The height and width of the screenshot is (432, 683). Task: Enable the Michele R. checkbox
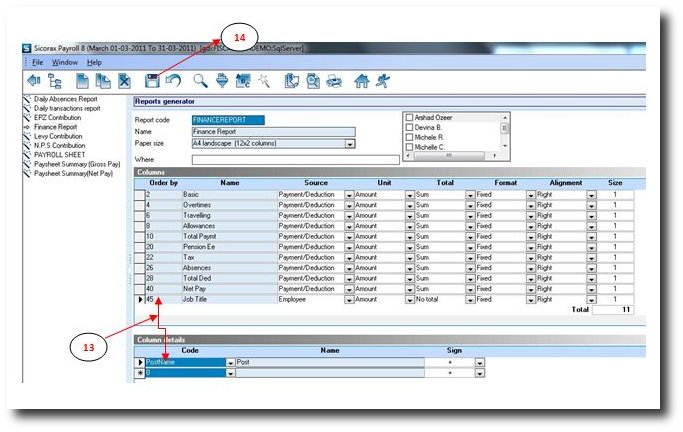pos(409,138)
